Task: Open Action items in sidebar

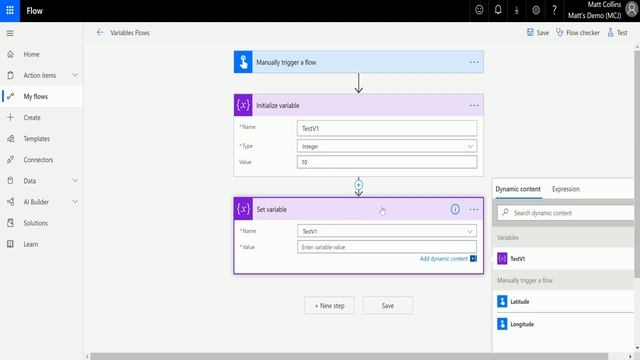Action: [x=40, y=76]
